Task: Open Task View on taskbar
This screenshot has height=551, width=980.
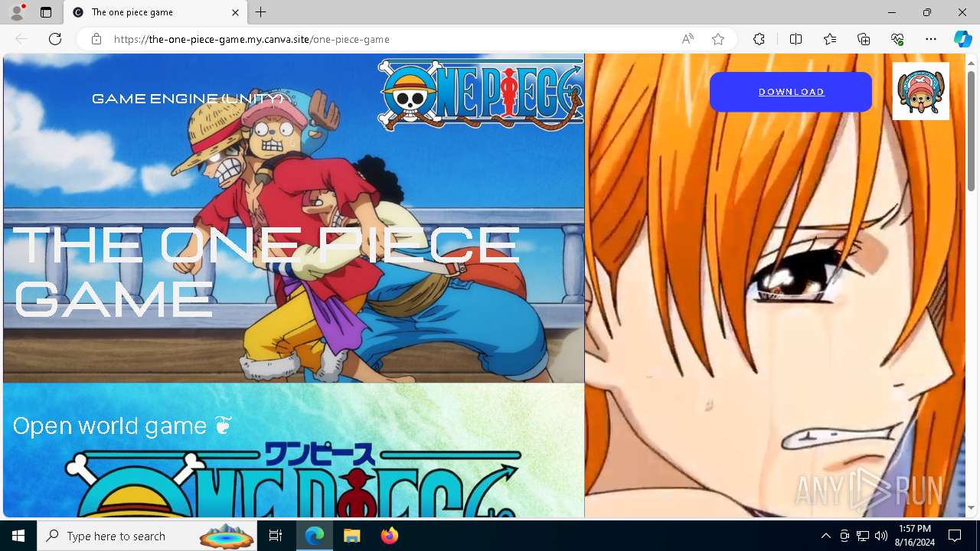Action: click(276, 536)
